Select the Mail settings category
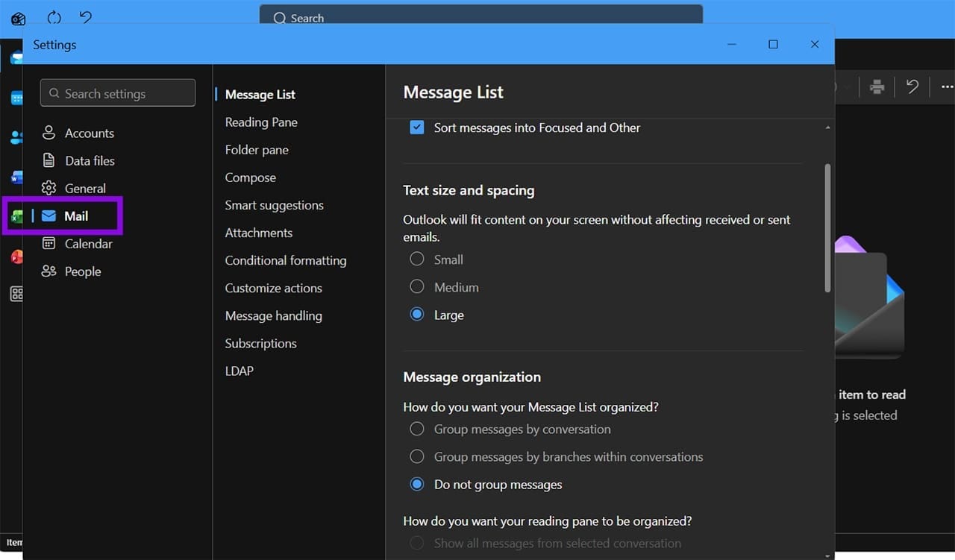Viewport: 955px width, 560px height. tap(65, 216)
